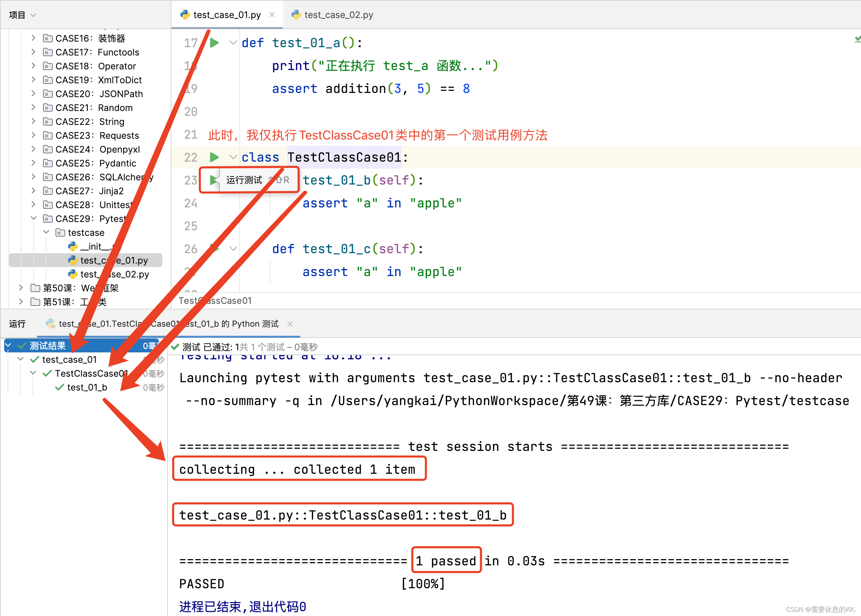Fold the test_01_c method on line 26
Image resolution: width=861 pixels, height=616 pixels.
[233, 248]
